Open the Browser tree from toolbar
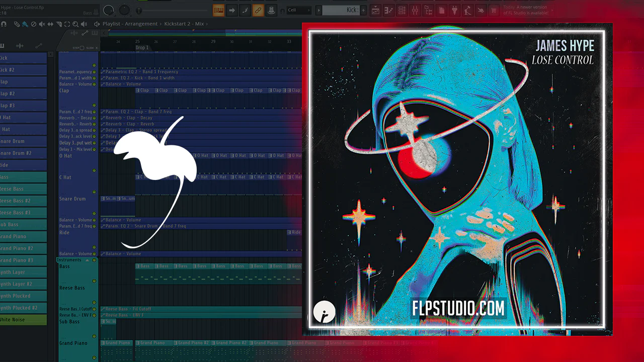644x362 pixels. pos(428,10)
